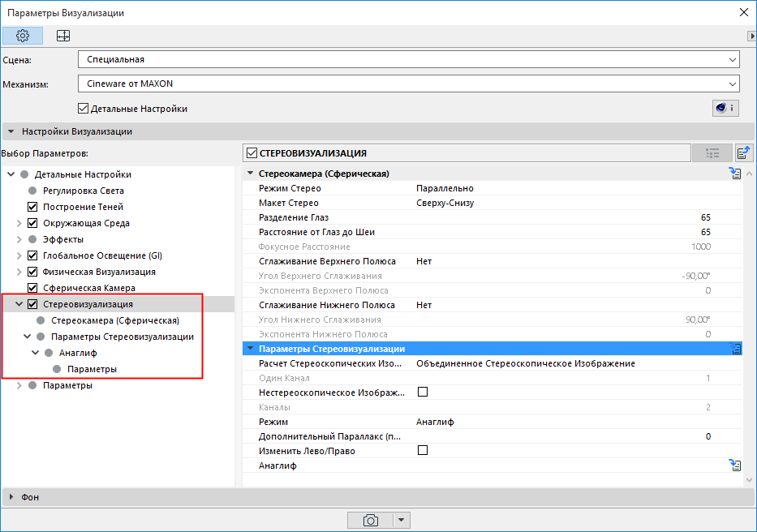
Task: Click Сглаживание Верхнего Полюса value Нет
Action: 424,261
